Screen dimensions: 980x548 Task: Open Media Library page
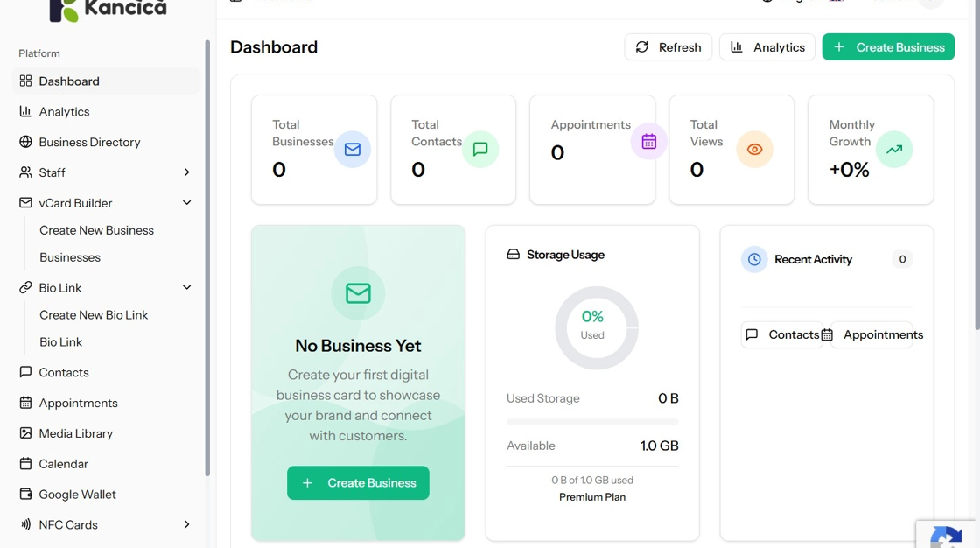[x=106, y=433]
